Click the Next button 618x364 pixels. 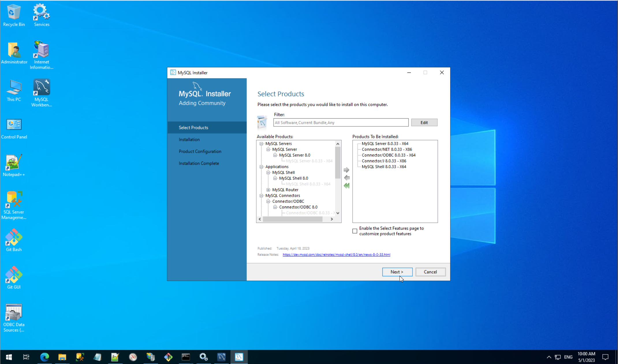[x=397, y=272]
